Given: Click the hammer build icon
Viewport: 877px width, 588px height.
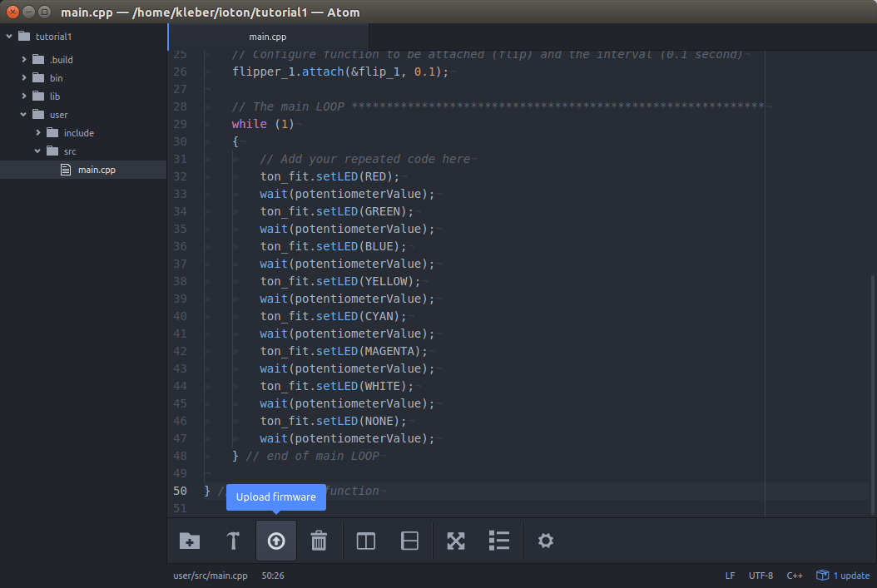Looking at the screenshot, I should pos(233,541).
